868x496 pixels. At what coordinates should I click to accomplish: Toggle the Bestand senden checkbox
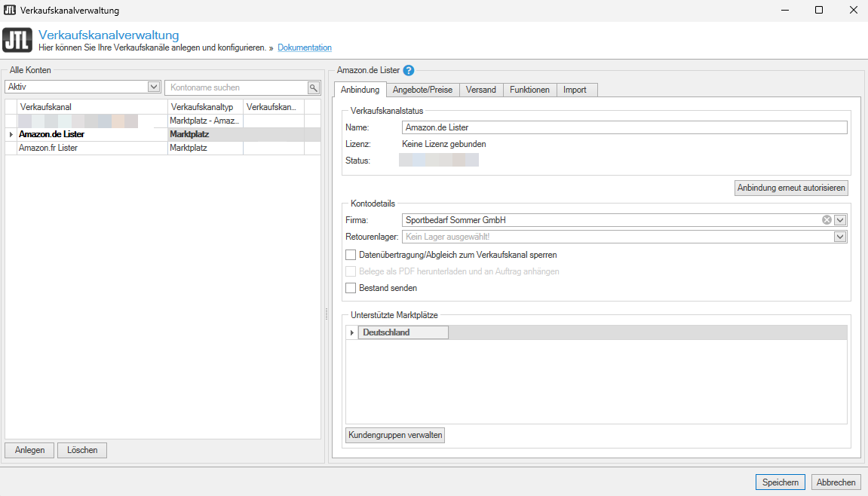click(351, 288)
